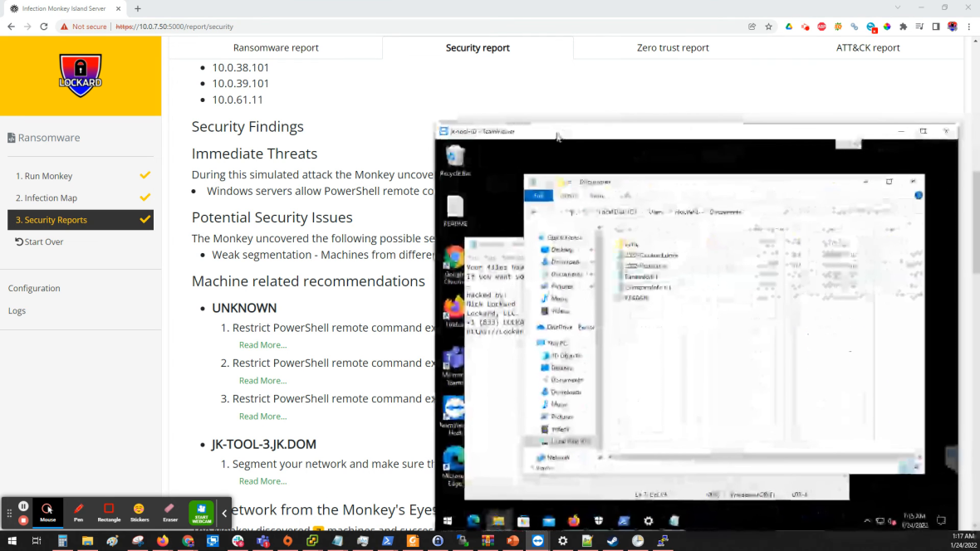
Task: Open TeamViewer from the host taskbar
Action: point(537,541)
